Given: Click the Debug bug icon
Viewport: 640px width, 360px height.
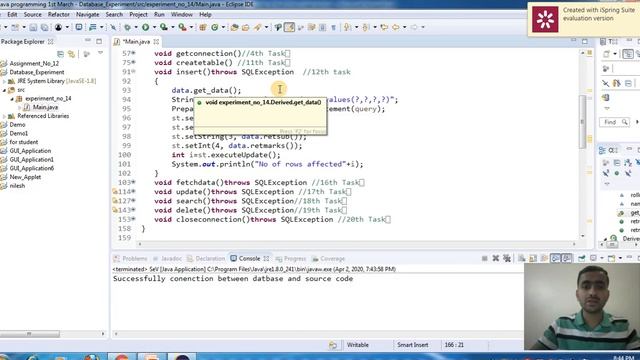Looking at the screenshot, I should point(127,27).
